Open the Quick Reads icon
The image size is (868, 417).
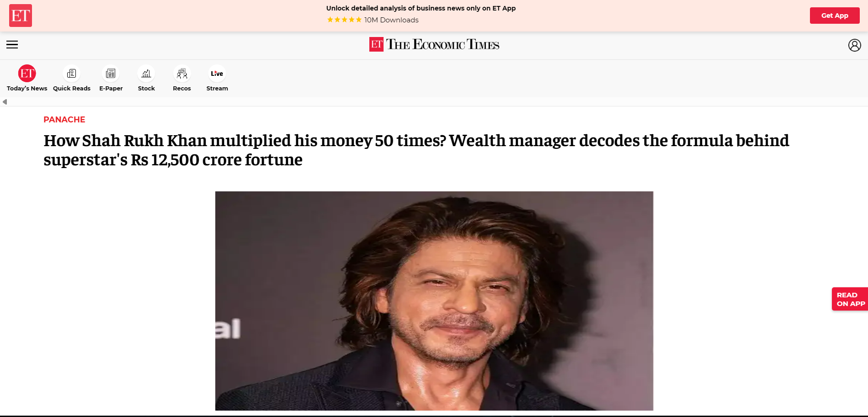pos(71,74)
